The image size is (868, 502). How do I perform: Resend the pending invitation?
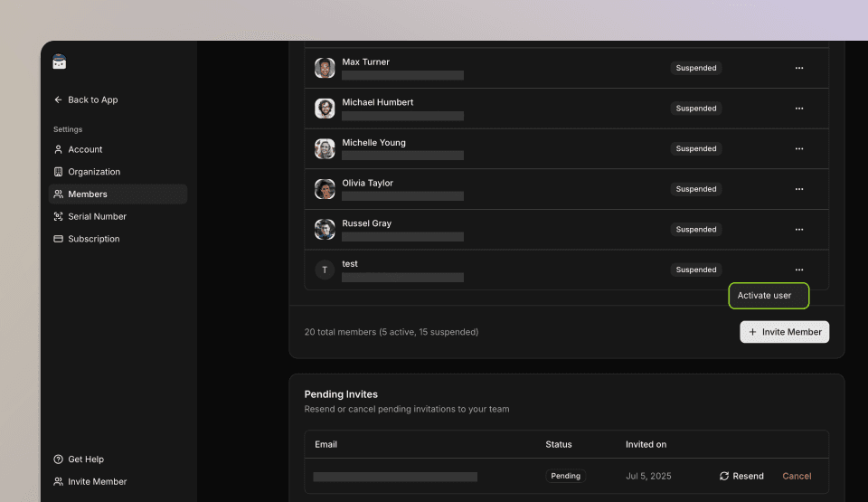click(741, 476)
